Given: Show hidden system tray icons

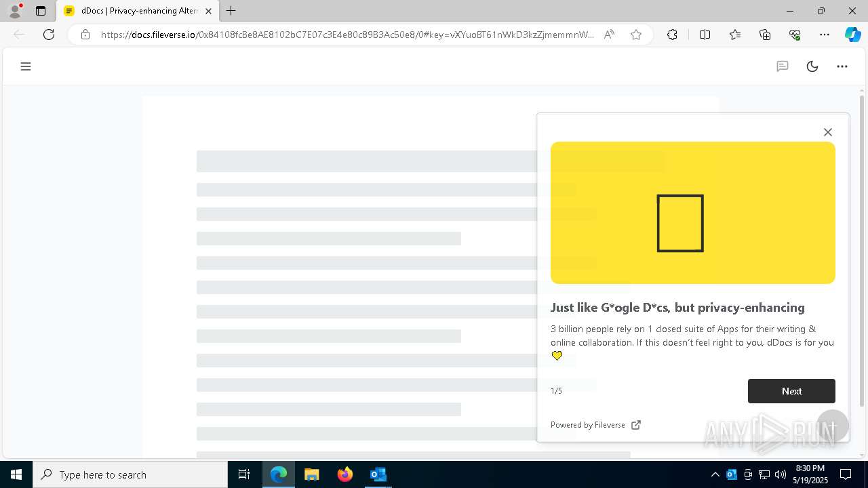Looking at the screenshot, I should click(x=715, y=474).
